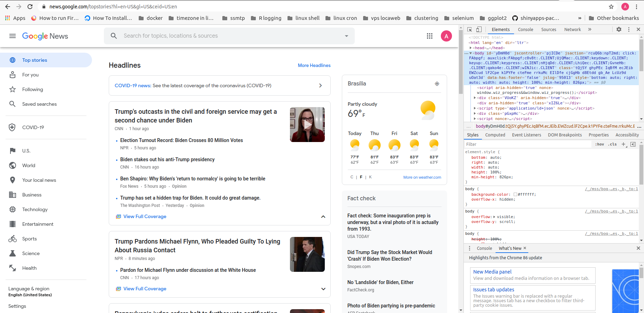Activate the DevTools inspect element picker
This screenshot has width=644, height=313.
(x=470, y=30)
